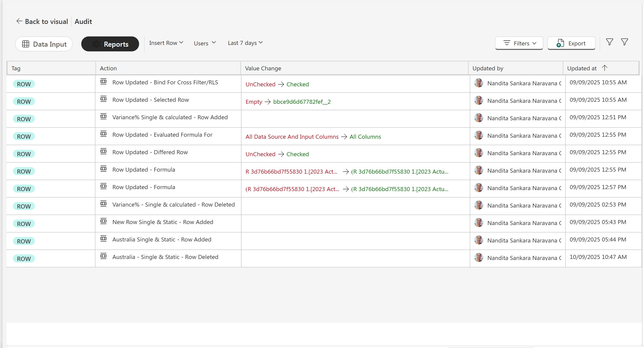Open the Filters dropdown button

(519, 43)
